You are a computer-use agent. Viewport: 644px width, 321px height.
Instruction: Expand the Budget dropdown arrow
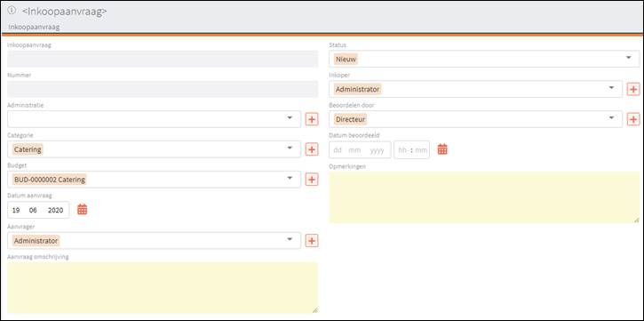coord(290,178)
